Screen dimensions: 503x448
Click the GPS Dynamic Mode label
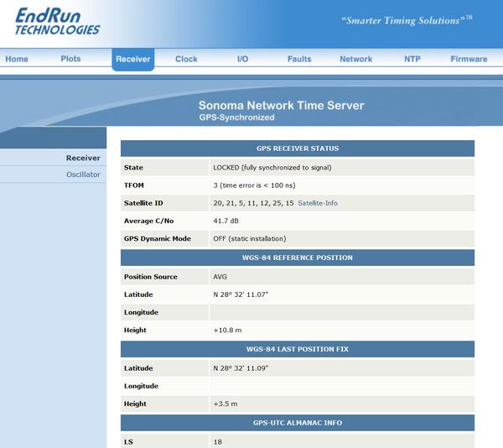point(158,239)
